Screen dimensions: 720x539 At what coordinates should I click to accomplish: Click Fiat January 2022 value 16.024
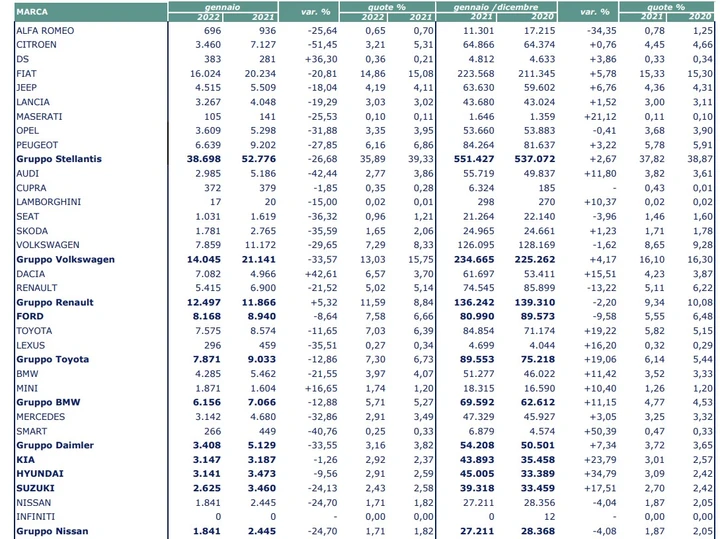[x=205, y=73]
